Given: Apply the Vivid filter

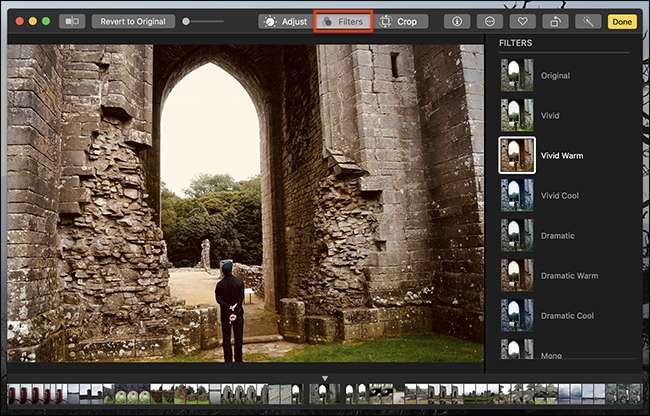Looking at the screenshot, I should (x=517, y=116).
